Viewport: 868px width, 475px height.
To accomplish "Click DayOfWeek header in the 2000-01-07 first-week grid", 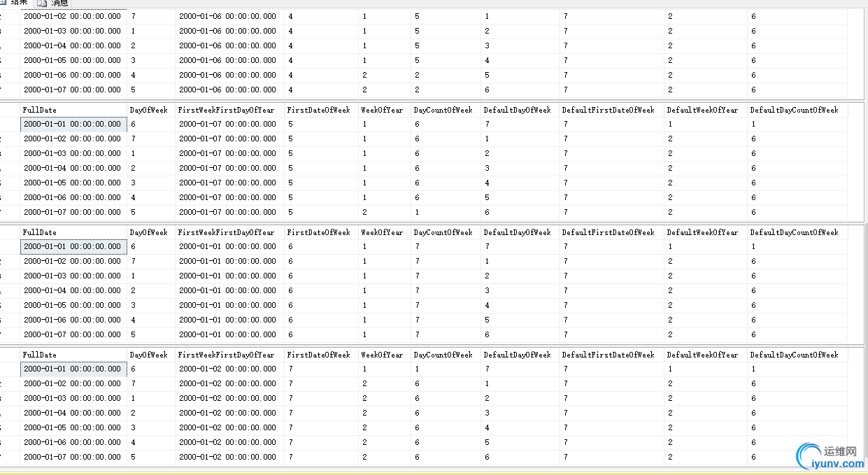I will (x=151, y=110).
